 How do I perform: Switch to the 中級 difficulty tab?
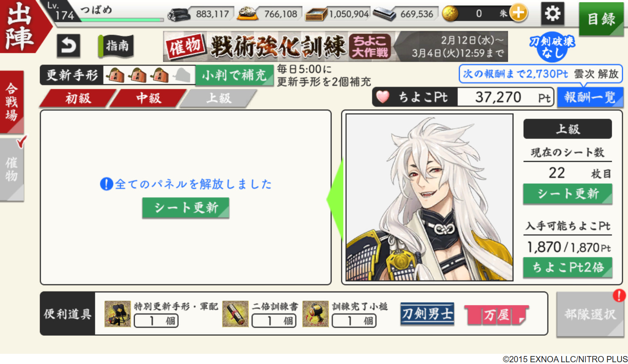(148, 98)
